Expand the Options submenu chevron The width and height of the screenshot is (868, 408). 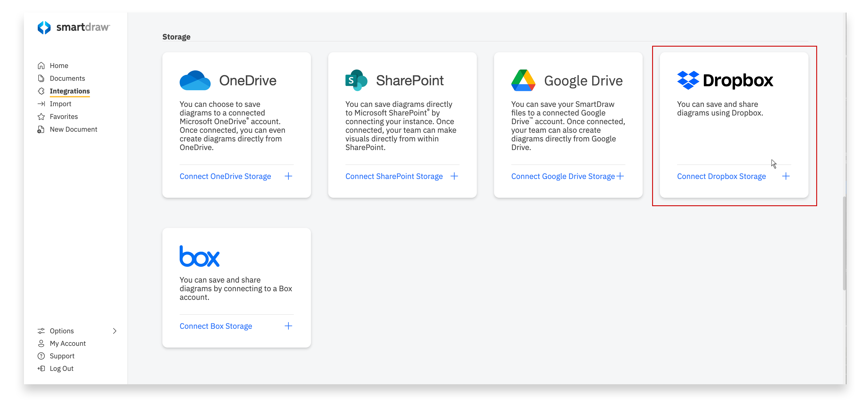(115, 331)
